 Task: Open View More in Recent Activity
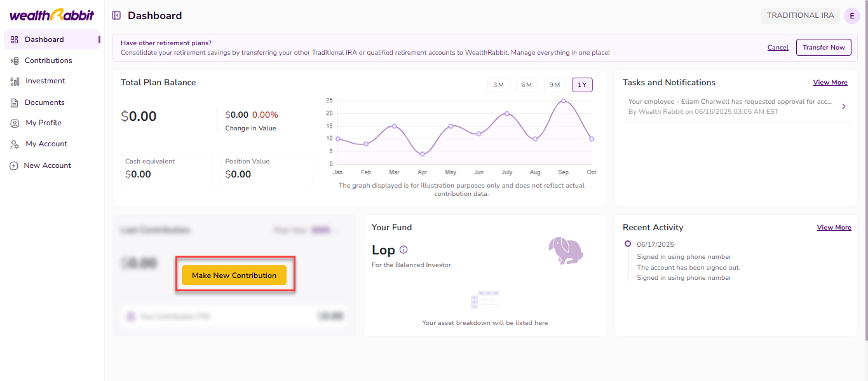click(834, 228)
